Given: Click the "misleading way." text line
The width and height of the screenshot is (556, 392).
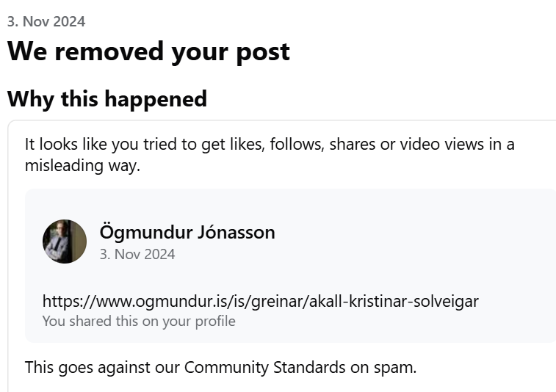Looking at the screenshot, I should pyautogui.click(x=82, y=165).
